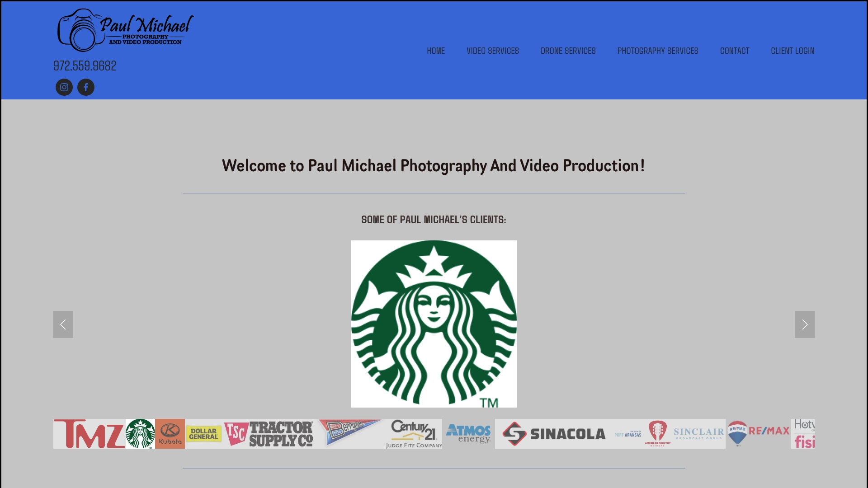Image resolution: width=868 pixels, height=488 pixels.
Task: Select the Sinacola logo thumbnail
Action: point(554,434)
